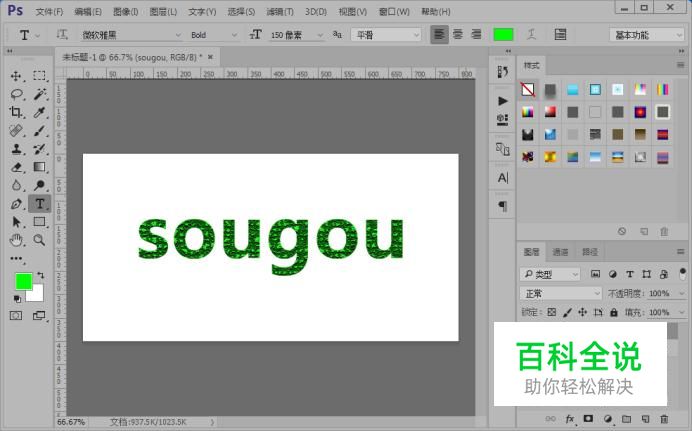Toggle layer filtering on/off switch
Screen dimensions: 692x431
[683, 274]
